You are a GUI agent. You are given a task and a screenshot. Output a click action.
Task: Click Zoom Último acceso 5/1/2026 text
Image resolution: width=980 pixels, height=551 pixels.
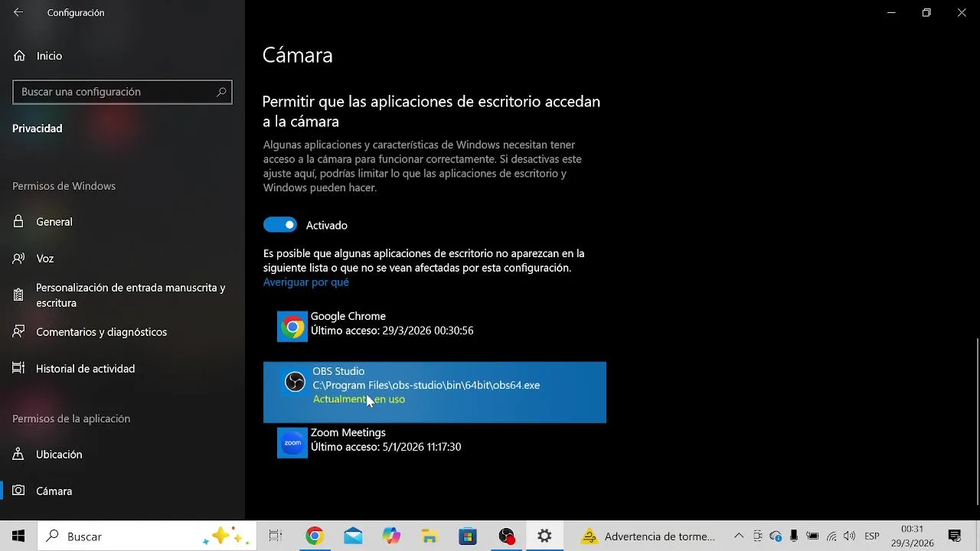[x=386, y=447]
